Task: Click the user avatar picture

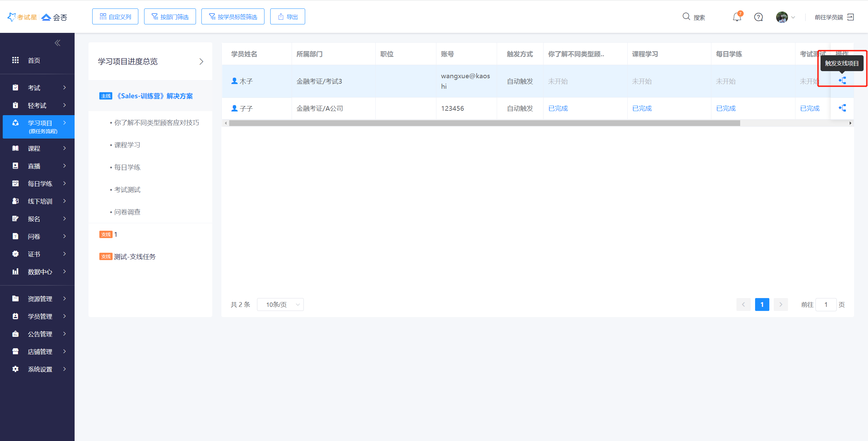Action: [782, 17]
